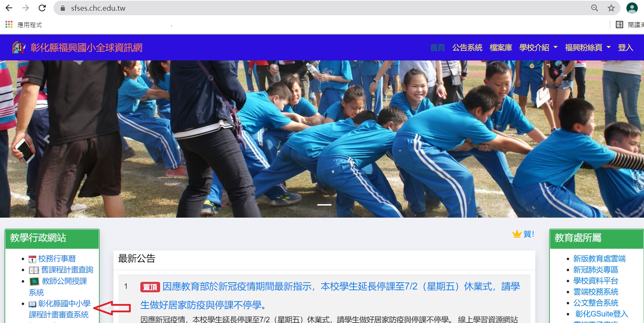Click the 應用程式 bookmarks label
The width and height of the screenshot is (644, 323).
click(30, 25)
